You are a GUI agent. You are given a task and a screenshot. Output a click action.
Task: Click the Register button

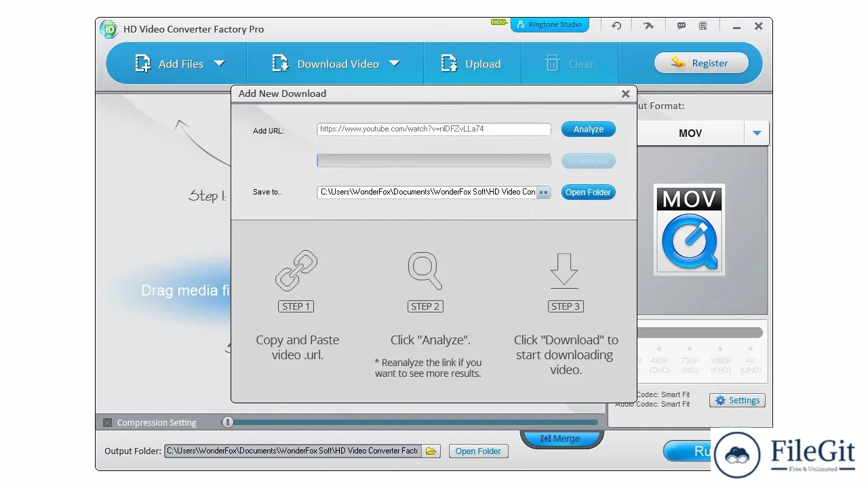(x=701, y=63)
